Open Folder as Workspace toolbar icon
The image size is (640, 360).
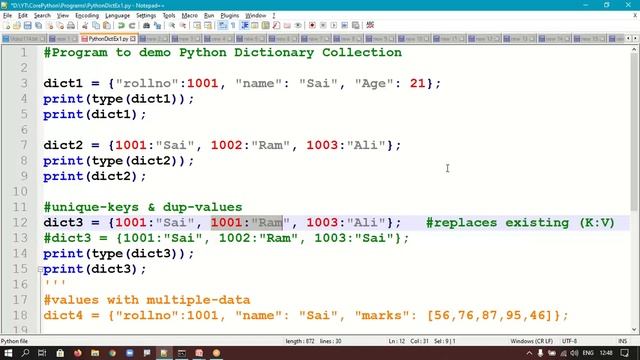[x=287, y=25]
